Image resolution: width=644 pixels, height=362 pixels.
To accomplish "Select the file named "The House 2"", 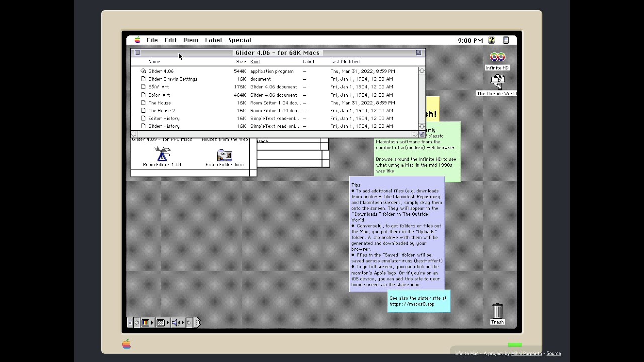I will 162,111.
